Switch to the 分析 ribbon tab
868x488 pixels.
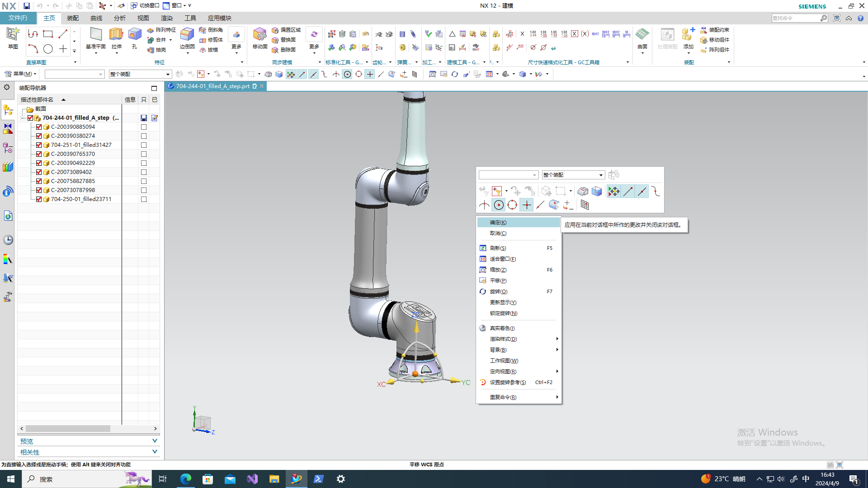[120, 18]
